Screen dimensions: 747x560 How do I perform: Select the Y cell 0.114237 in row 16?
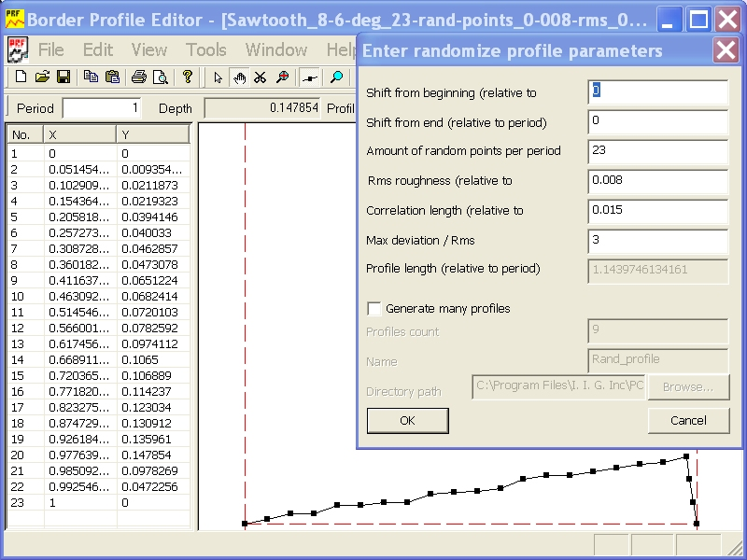pos(153,391)
